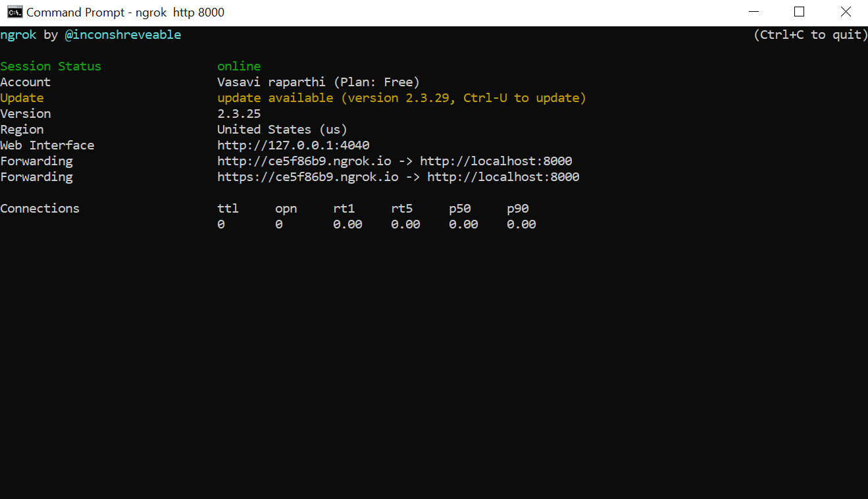Click the localhost:8000 target on https forwarding line
The image size is (868, 499).
(x=503, y=177)
